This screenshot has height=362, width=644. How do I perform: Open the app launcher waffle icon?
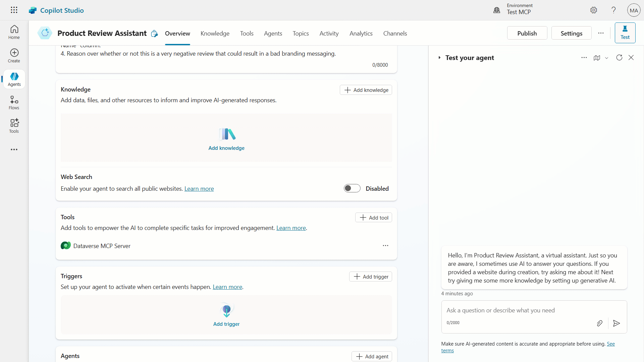tap(14, 10)
